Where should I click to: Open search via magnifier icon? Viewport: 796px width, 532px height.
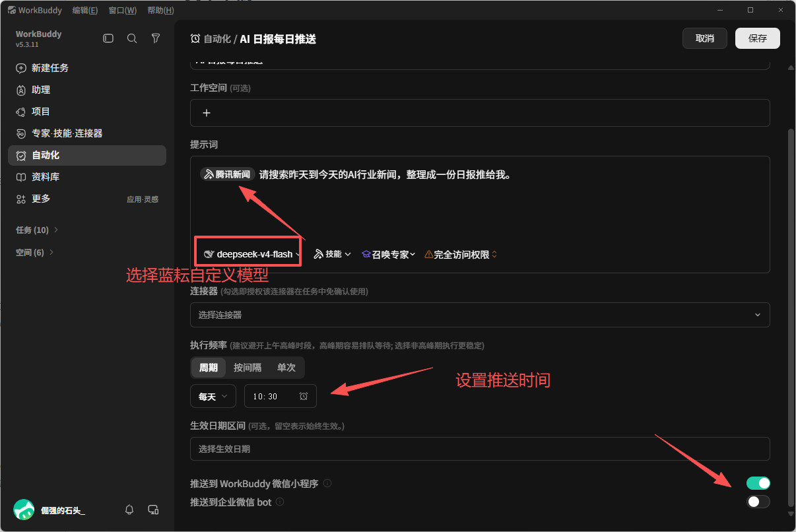click(x=132, y=39)
